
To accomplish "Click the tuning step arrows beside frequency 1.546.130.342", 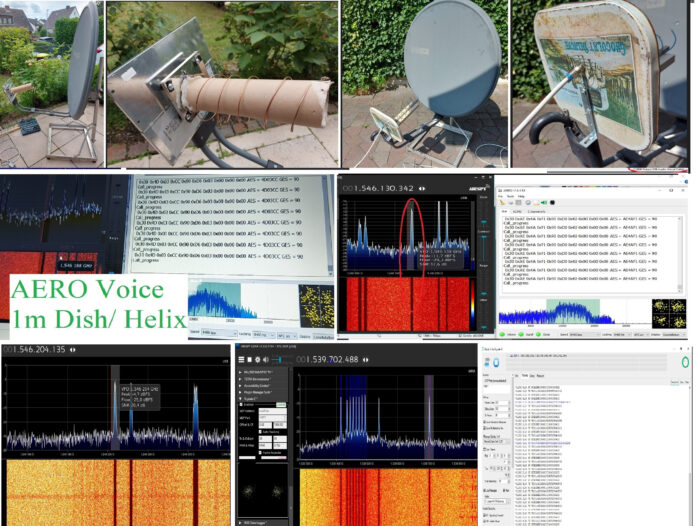I will point(421,188).
